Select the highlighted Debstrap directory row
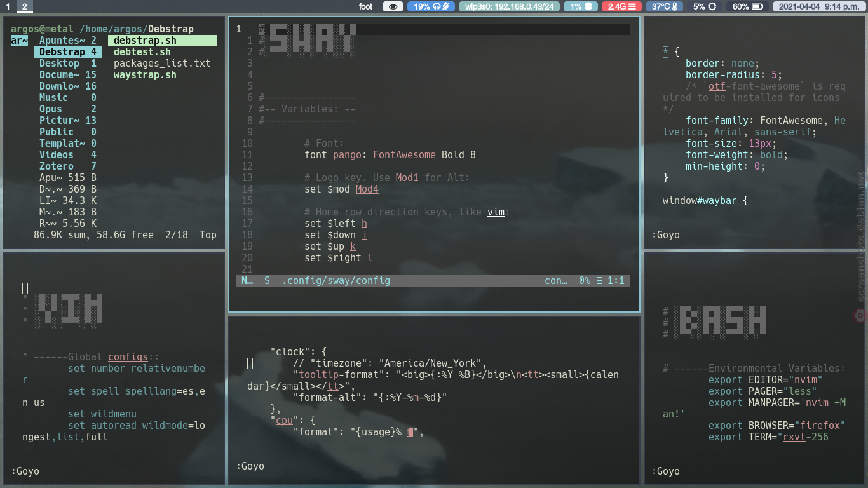The width and height of the screenshot is (868, 488). coord(68,52)
